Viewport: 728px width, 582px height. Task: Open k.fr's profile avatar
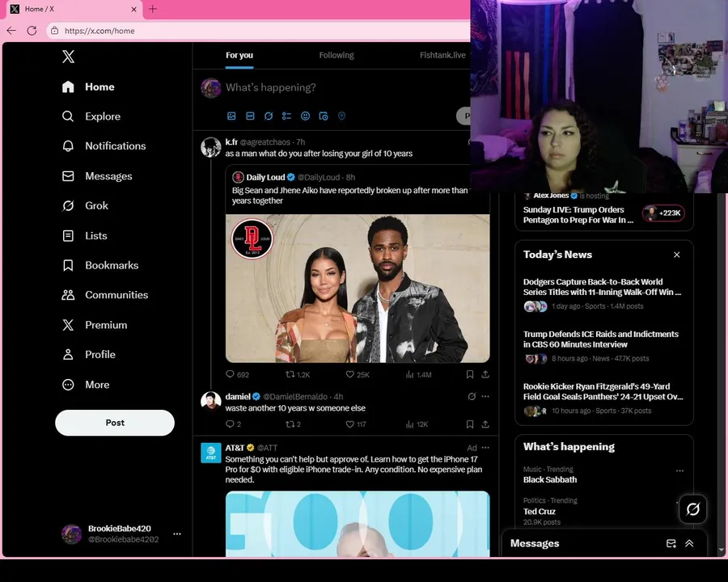click(211, 147)
